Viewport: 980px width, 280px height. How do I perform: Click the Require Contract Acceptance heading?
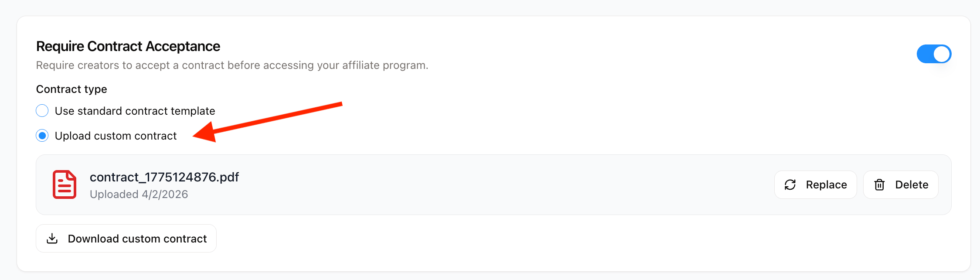[x=128, y=46]
